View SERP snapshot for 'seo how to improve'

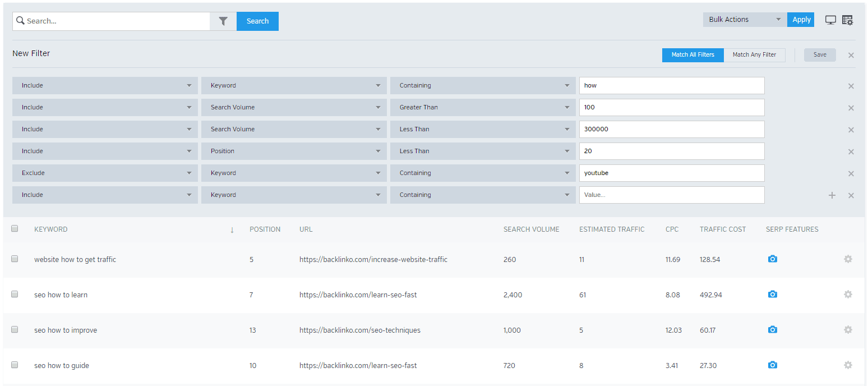[x=773, y=330]
